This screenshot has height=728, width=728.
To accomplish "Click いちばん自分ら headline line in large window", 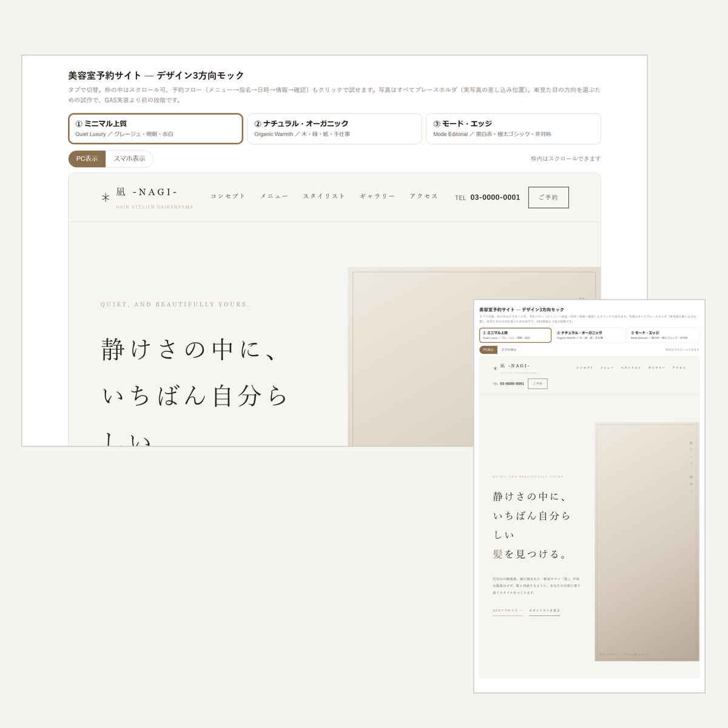I will [195, 396].
